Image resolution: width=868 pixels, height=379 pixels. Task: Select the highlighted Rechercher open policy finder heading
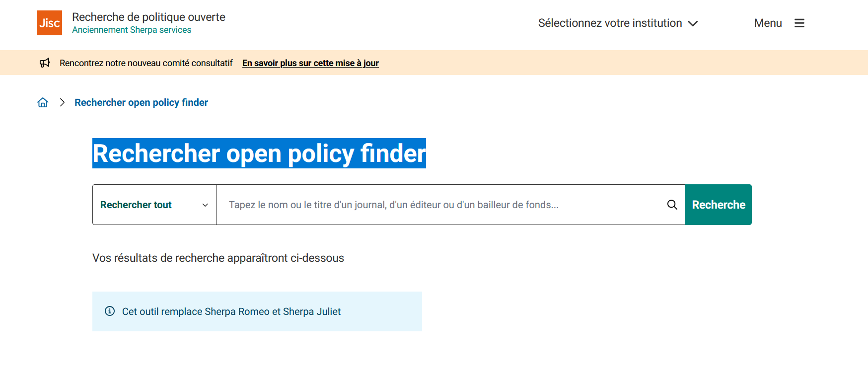259,153
